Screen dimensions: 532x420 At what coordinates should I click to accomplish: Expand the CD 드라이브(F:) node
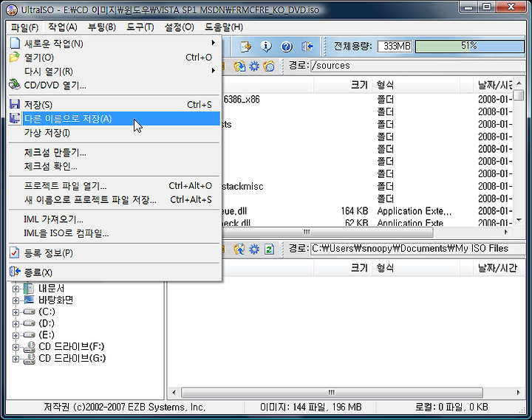click(16, 347)
